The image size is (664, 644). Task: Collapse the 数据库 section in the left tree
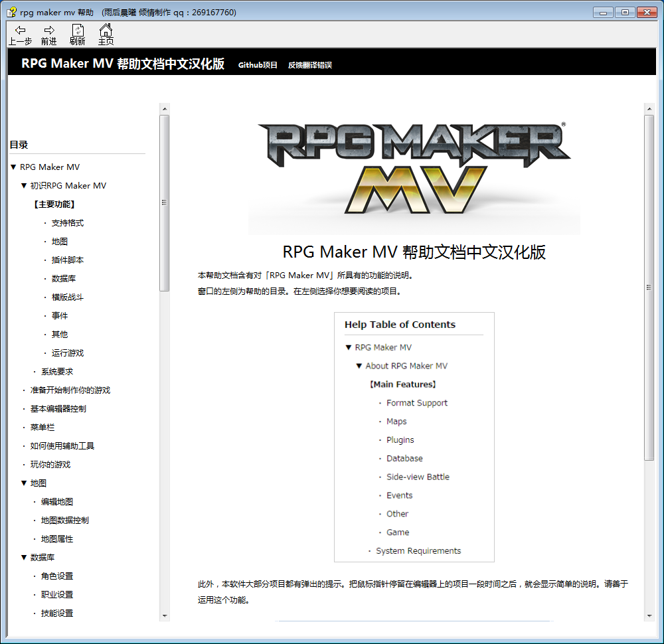(24, 558)
